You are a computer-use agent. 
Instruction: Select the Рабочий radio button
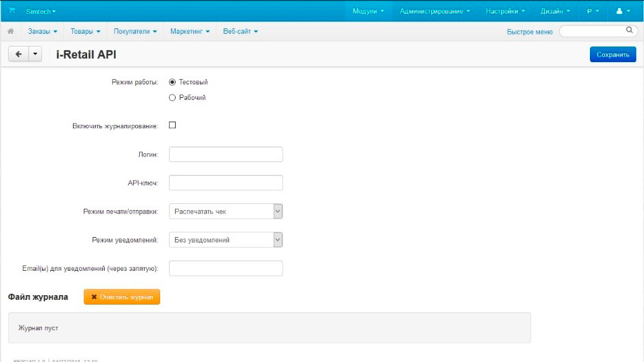(x=172, y=98)
